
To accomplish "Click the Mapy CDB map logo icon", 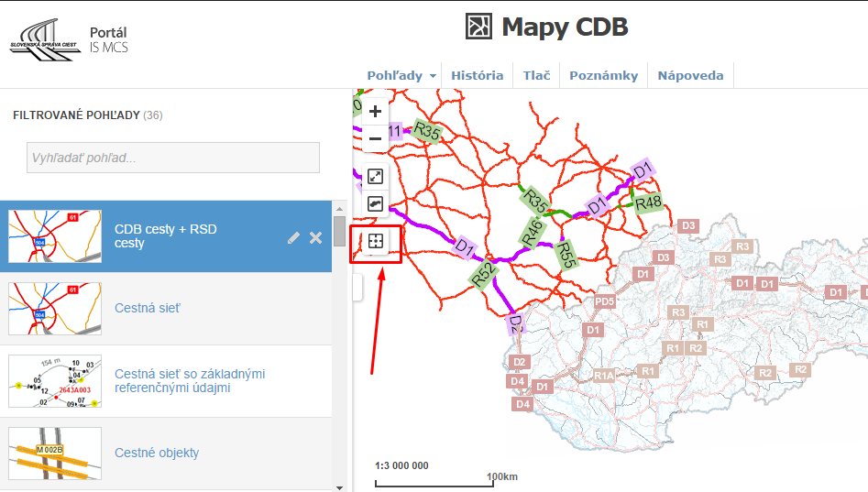I will (x=478, y=27).
